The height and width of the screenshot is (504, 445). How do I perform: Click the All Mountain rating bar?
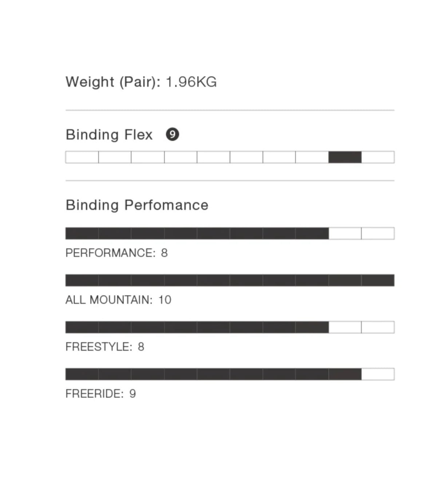(x=230, y=280)
